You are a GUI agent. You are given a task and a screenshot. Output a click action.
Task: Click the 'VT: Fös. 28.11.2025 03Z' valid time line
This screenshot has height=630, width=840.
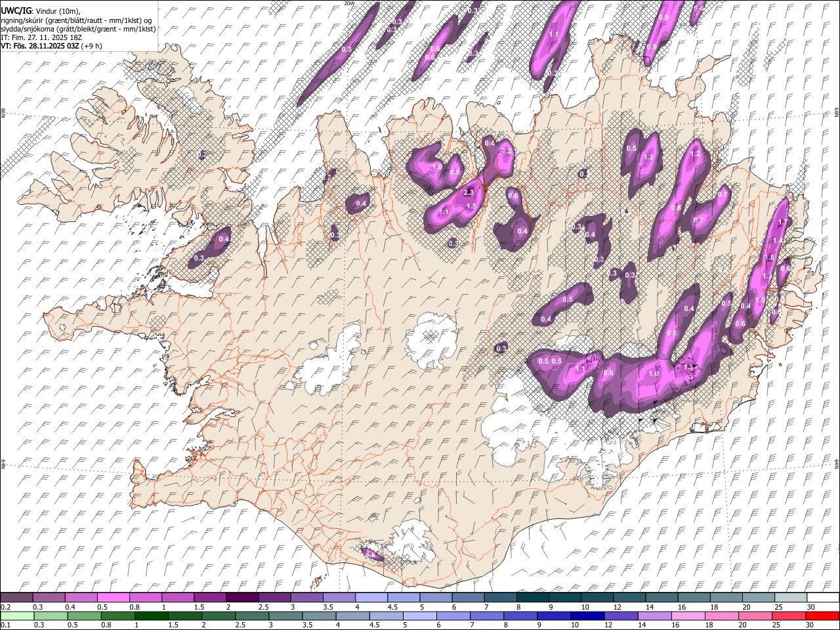point(40,46)
